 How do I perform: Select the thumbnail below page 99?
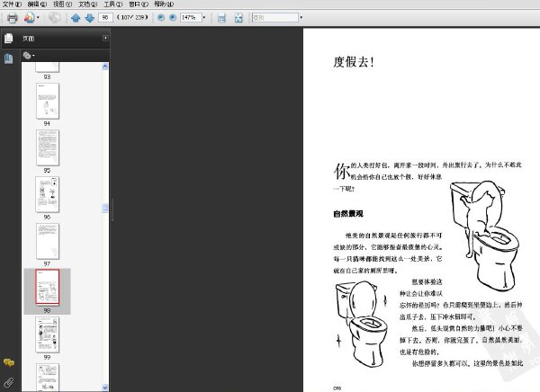[x=48, y=377]
